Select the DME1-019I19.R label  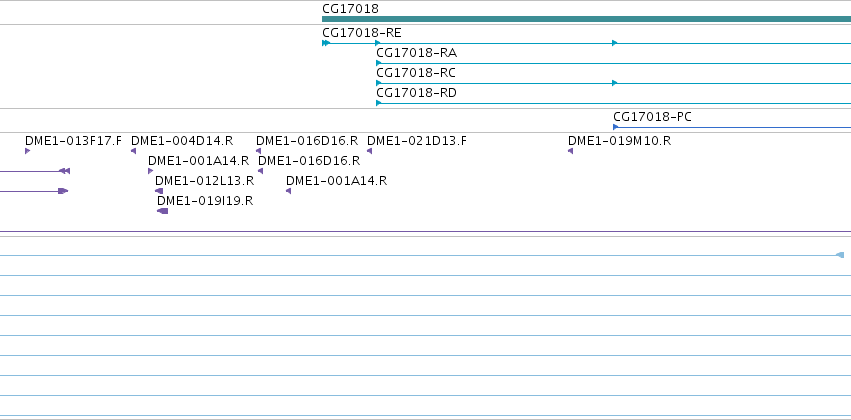pyautogui.click(x=205, y=201)
